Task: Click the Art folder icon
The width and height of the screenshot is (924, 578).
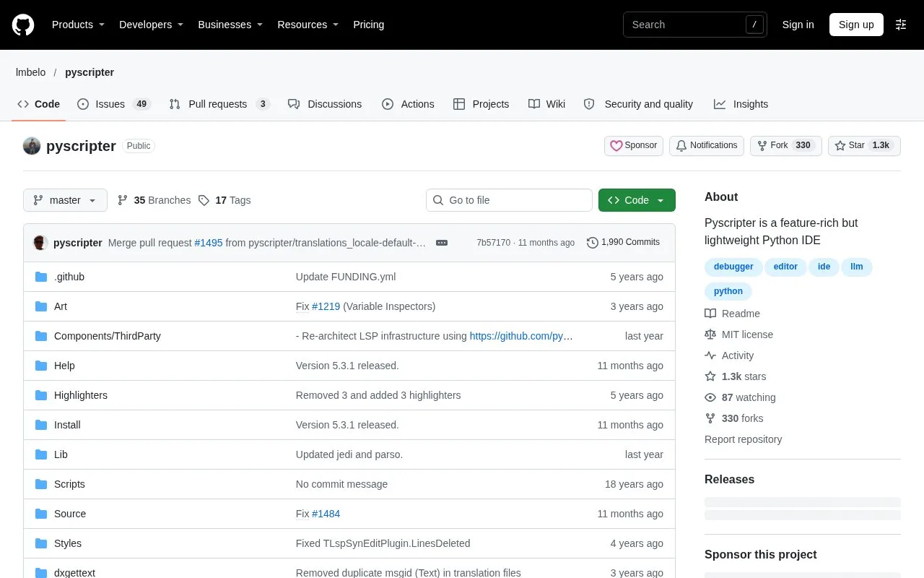Action: (41, 306)
